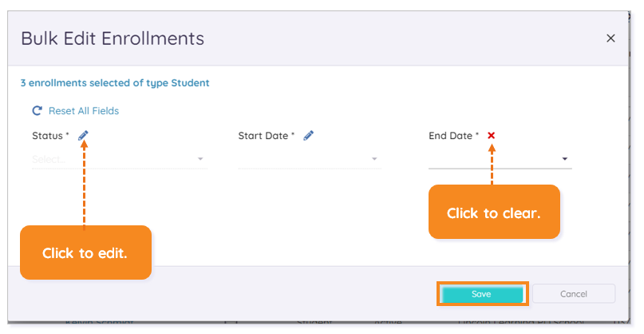The image size is (644, 334).
Task: Click the orange 'Click to edit.' callout
Action: pos(86,252)
